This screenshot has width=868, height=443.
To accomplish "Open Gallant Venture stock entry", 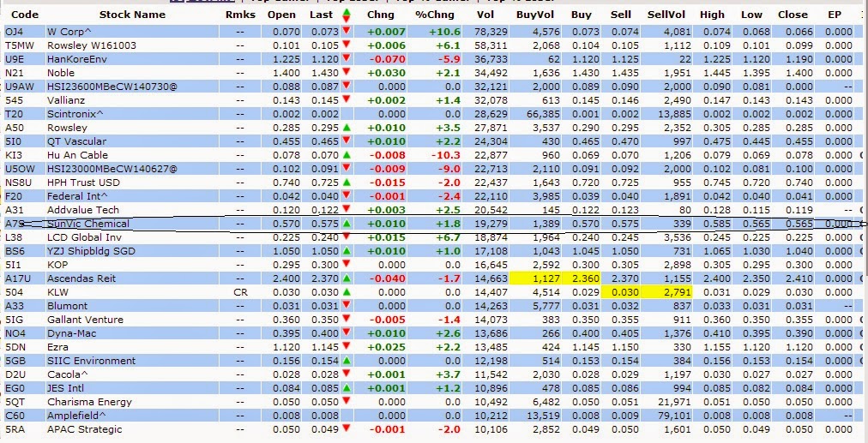I will click(x=85, y=320).
